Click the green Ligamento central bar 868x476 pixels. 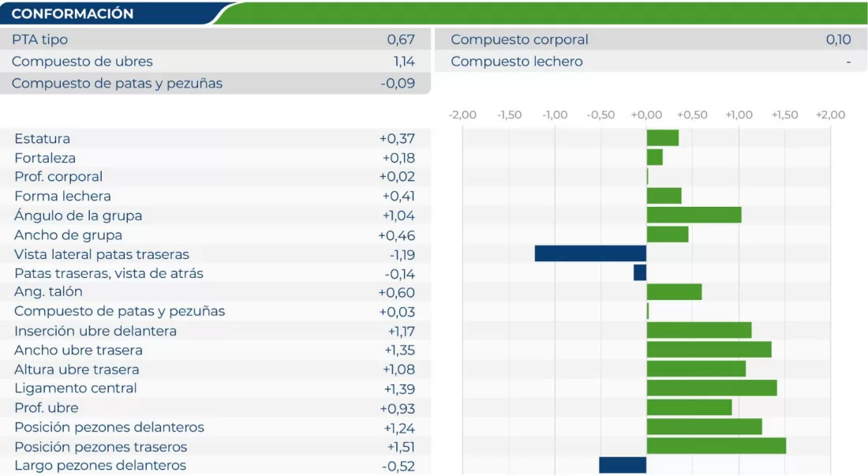pyautogui.click(x=711, y=388)
